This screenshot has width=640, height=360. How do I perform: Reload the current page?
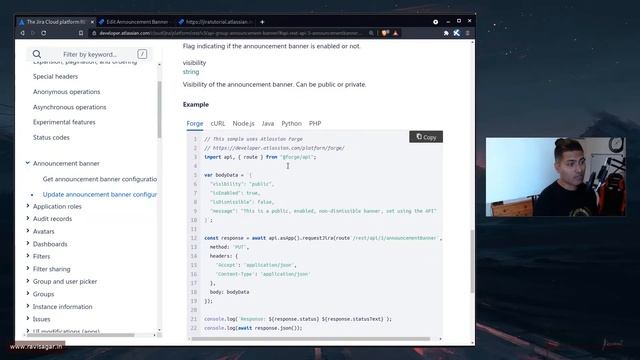point(44,33)
